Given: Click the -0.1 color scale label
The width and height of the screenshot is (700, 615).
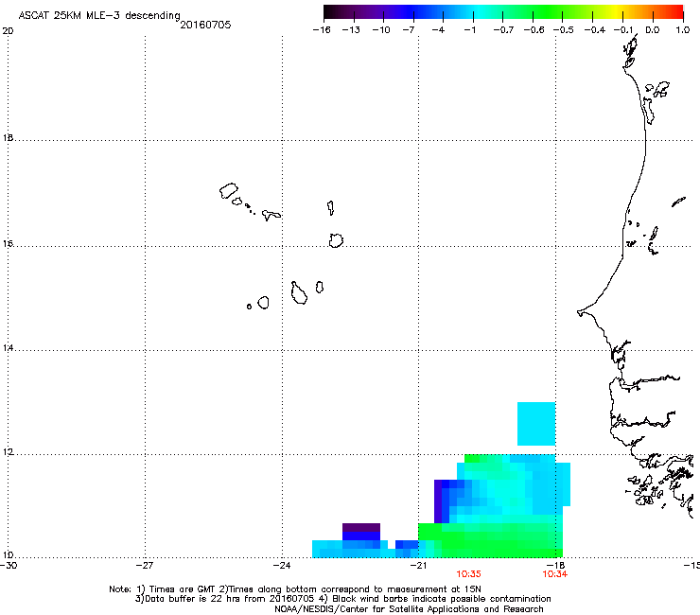Looking at the screenshot, I should [x=623, y=30].
